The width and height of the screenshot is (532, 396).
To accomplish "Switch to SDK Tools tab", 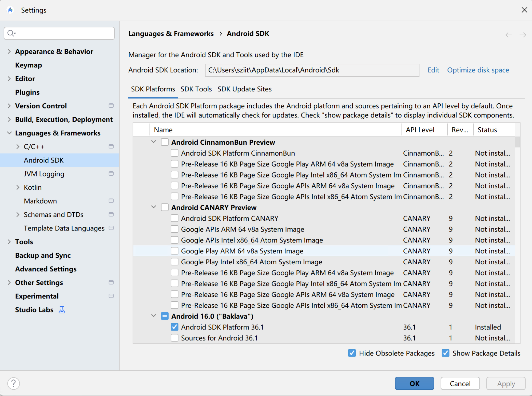I will [x=196, y=89].
